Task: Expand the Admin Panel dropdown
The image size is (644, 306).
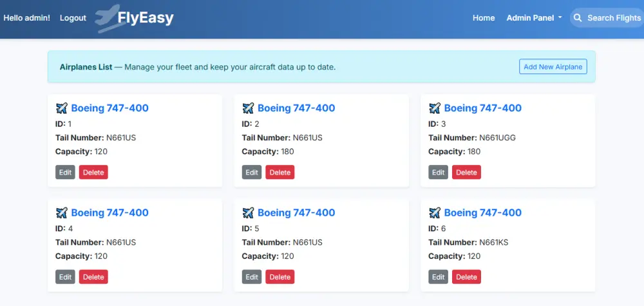Action: pos(534,18)
